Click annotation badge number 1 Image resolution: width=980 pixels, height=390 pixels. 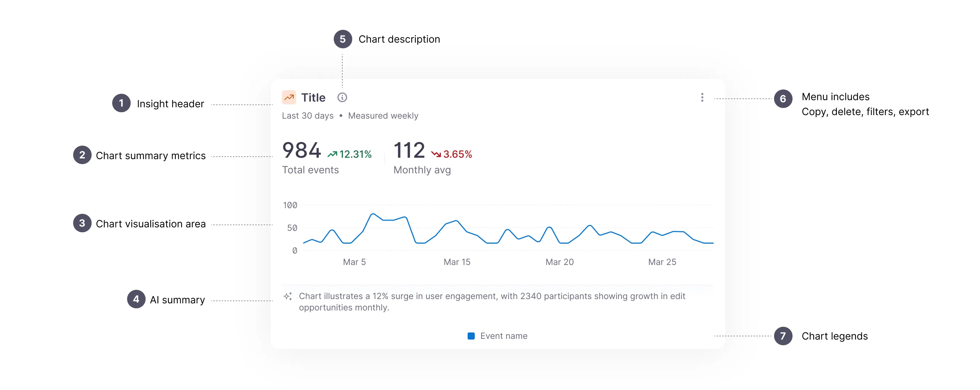121,103
